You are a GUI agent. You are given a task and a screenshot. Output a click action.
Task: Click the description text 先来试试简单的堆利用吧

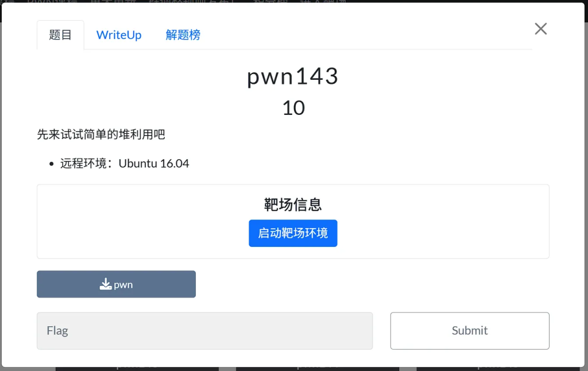[101, 134]
